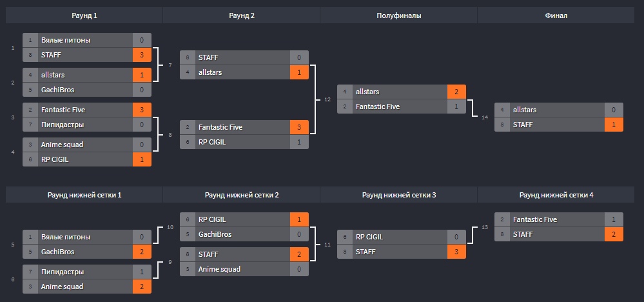
Task: Open match number 14 label
Action: (485, 117)
